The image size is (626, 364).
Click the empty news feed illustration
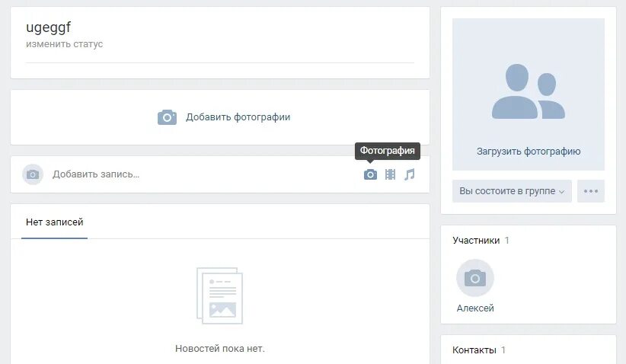click(x=219, y=295)
